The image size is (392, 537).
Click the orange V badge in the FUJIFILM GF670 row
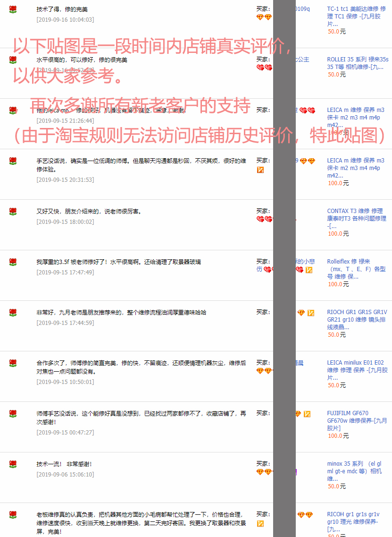(x=307, y=414)
